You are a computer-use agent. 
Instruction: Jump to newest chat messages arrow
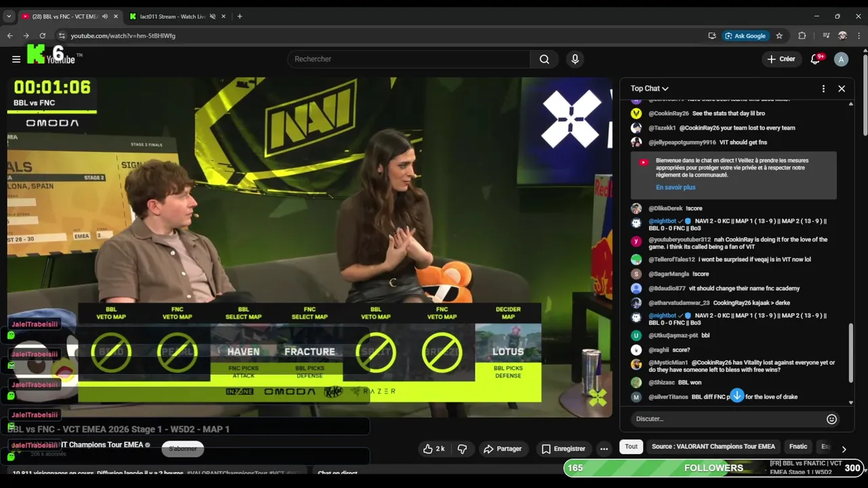(x=736, y=395)
